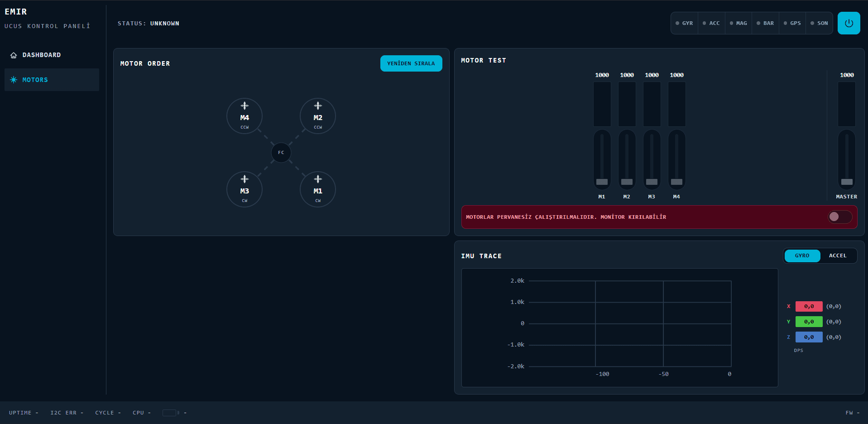The width and height of the screenshot is (868, 424).
Task: Click the MASTER throttle slider
Action: pyautogui.click(x=847, y=159)
